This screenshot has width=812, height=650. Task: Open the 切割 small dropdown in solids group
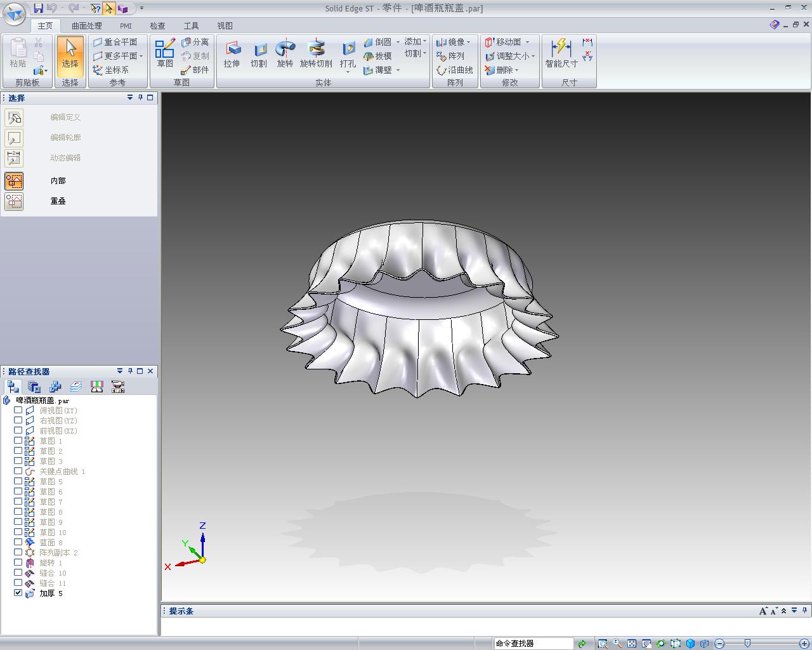click(416, 54)
